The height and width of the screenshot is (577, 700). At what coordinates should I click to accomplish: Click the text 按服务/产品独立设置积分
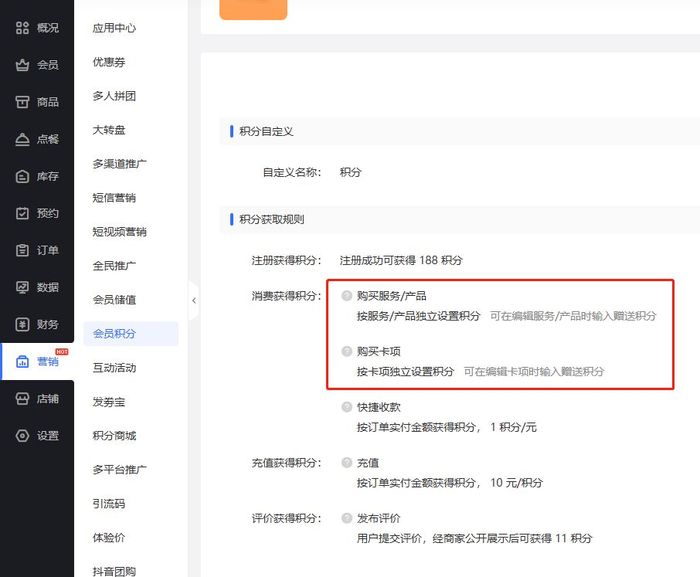tap(418, 316)
